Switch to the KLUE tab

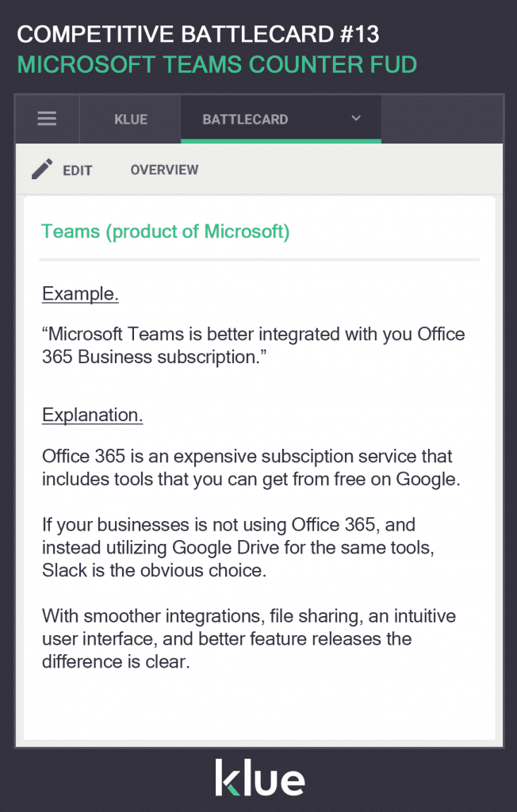coord(131,119)
